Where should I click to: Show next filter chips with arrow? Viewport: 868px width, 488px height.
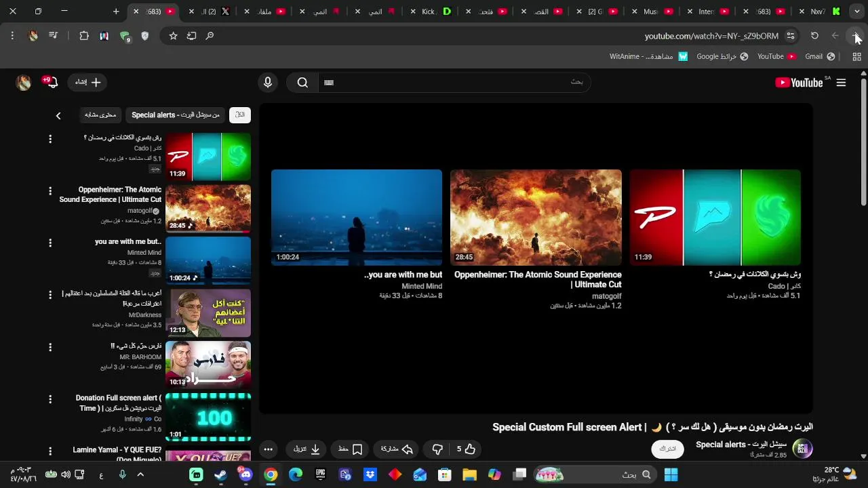58,116
